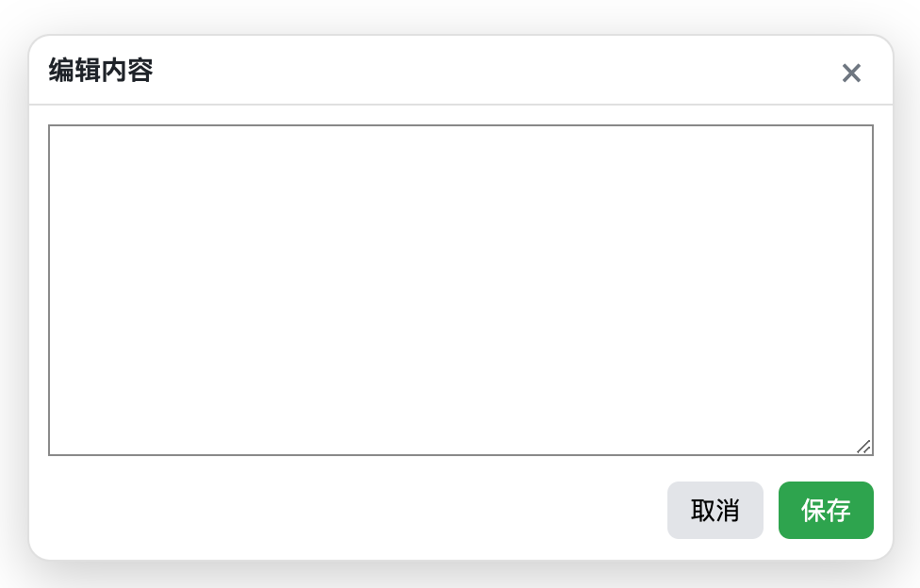Save the edited content

click(826, 511)
